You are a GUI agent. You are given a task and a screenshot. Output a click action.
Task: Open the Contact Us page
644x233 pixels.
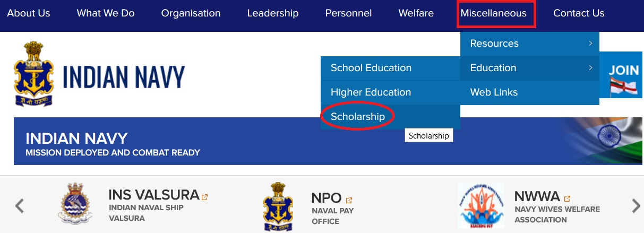pos(579,14)
